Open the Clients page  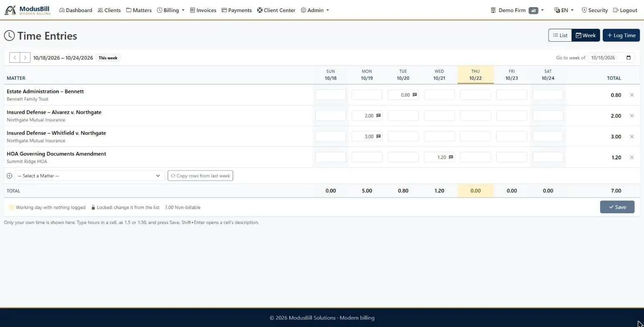coord(109,10)
